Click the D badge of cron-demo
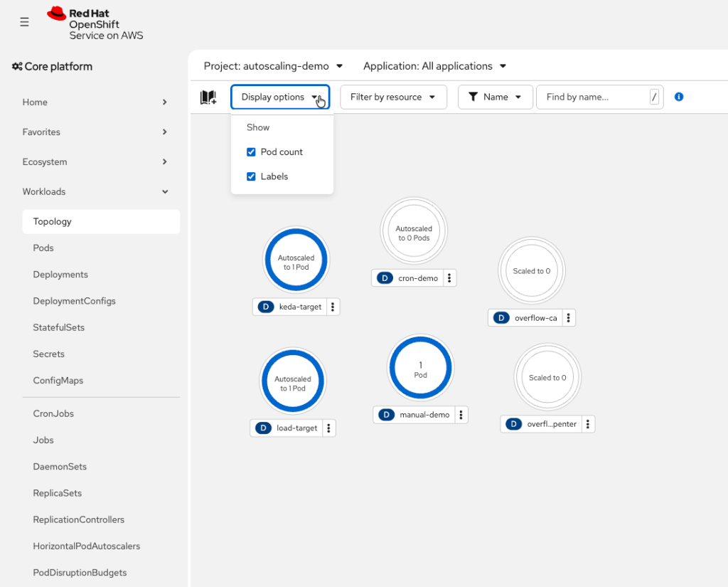Viewport: 728px width, 587px height. pos(385,278)
